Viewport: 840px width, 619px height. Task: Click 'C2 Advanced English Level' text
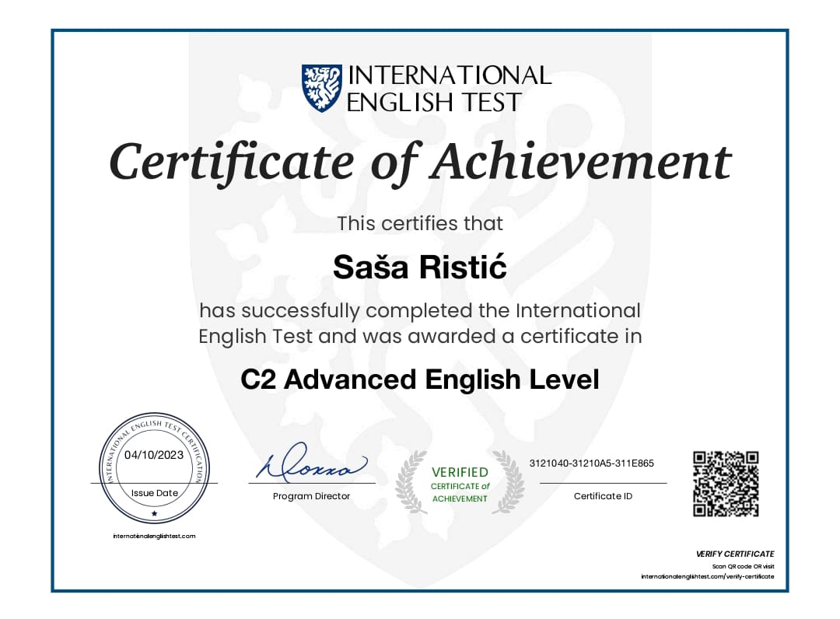[420, 379]
